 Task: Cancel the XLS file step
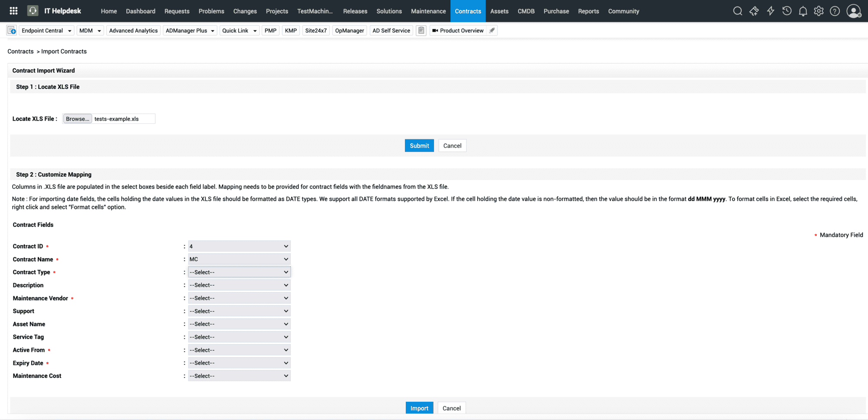point(452,146)
